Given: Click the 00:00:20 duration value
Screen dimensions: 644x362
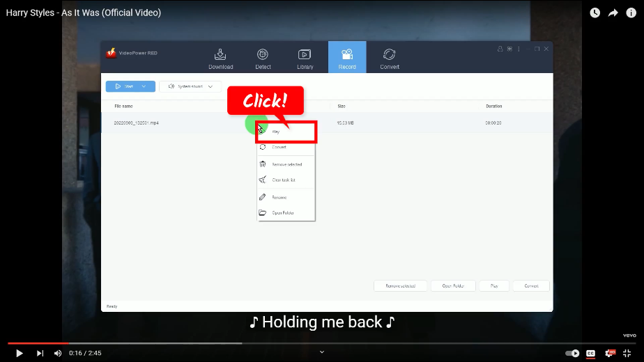Looking at the screenshot, I should (x=493, y=123).
